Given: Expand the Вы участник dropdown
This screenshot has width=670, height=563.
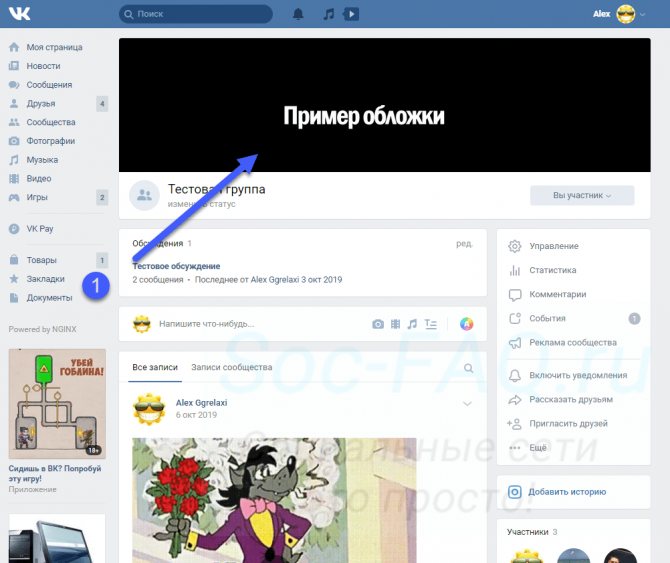Looking at the screenshot, I should point(581,195).
